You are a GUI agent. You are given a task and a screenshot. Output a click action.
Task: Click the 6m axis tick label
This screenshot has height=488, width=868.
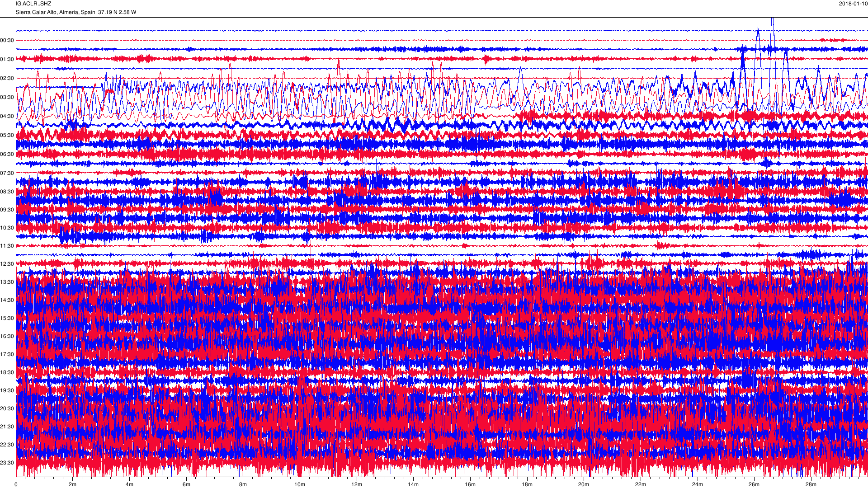tap(186, 484)
